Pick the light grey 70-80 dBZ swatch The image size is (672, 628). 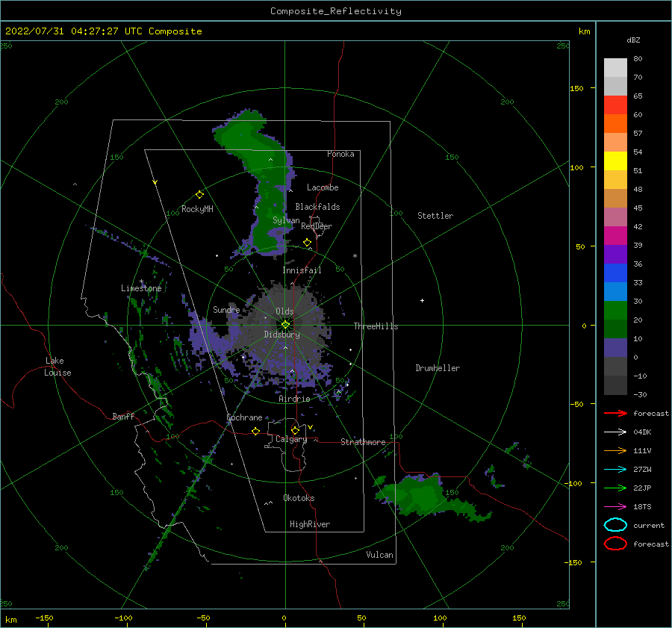[615, 68]
